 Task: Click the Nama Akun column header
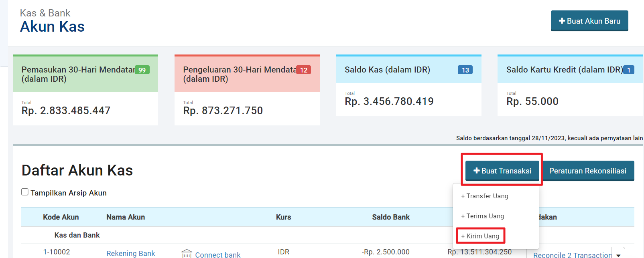click(x=126, y=217)
